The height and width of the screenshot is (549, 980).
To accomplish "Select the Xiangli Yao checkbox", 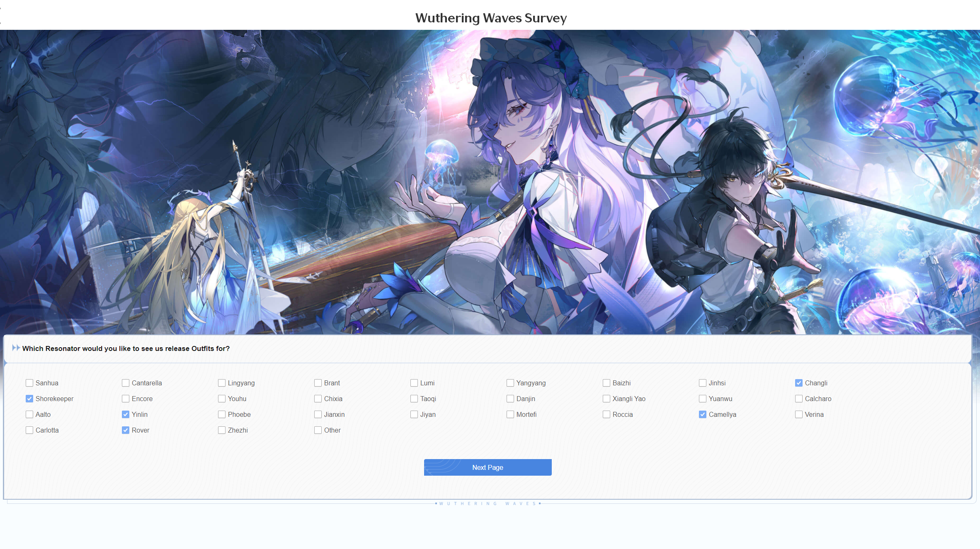I will tap(606, 399).
